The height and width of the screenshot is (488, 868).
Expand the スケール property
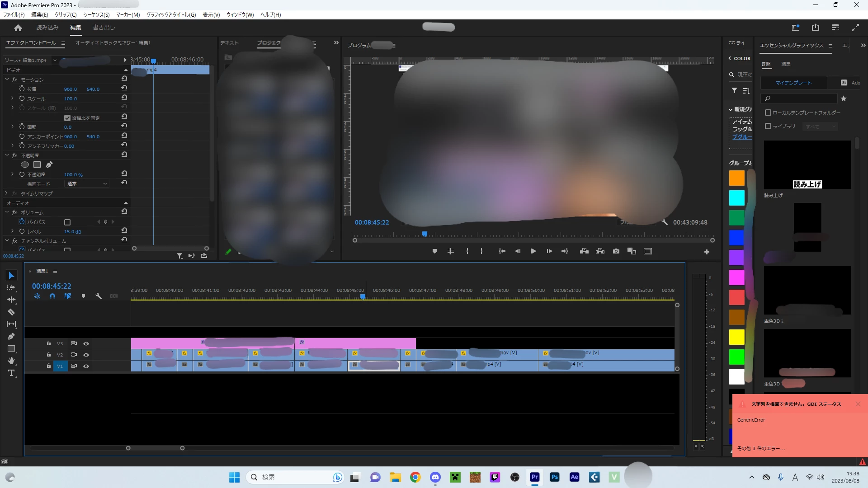click(12, 99)
